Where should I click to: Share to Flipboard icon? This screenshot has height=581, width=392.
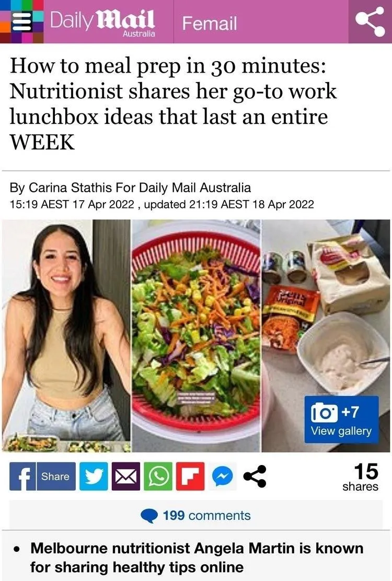coord(190,477)
